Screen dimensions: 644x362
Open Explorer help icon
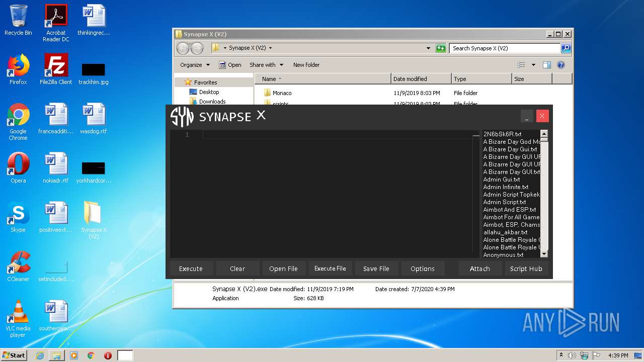coord(561,65)
